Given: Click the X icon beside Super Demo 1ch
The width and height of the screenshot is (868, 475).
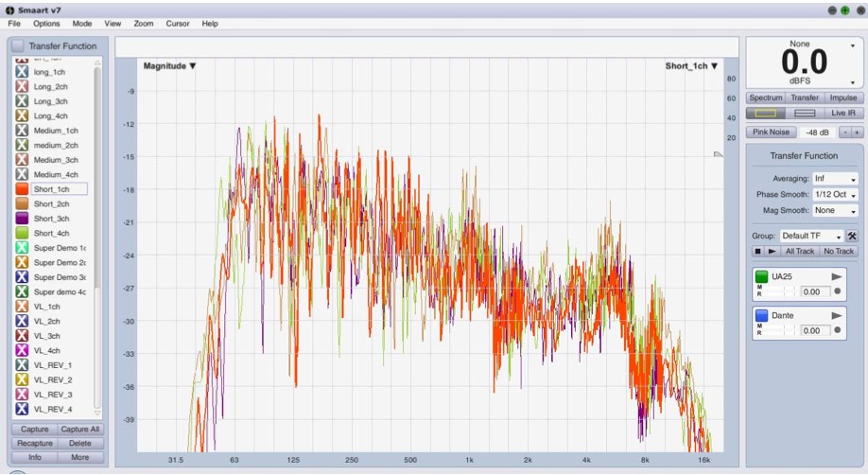Looking at the screenshot, I should pyautogui.click(x=22, y=248).
